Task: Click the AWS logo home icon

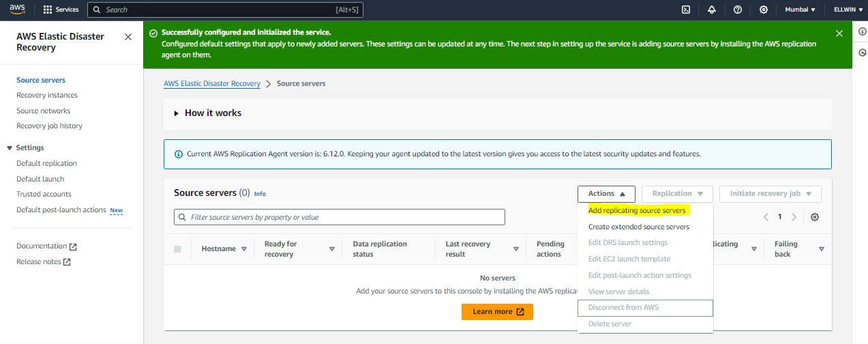Action: pyautogui.click(x=17, y=10)
